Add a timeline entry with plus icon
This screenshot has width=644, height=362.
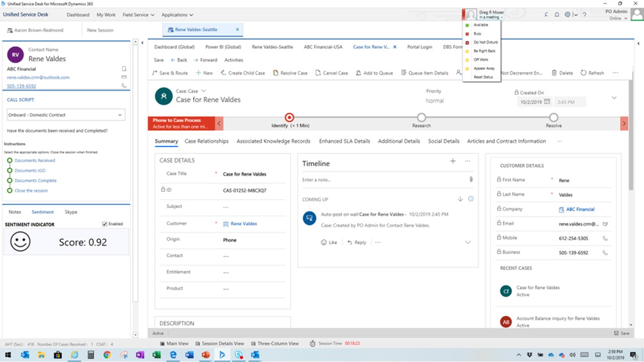[453, 161]
